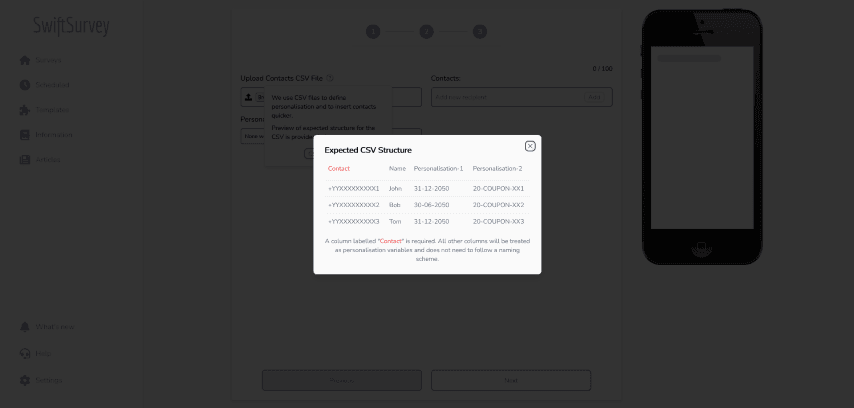The image size is (854, 408).
Task: Open Settings via the gear icon
Action: [x=25, y=380]
